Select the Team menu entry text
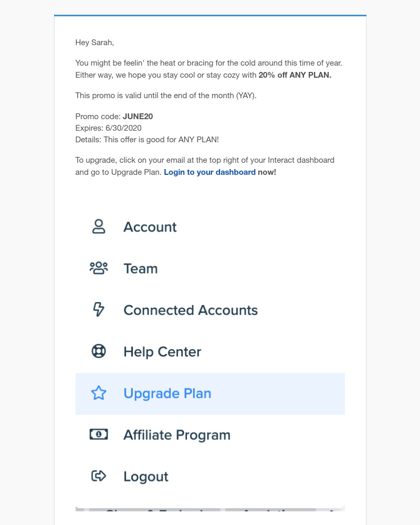Screen dimensions: 420x525 (140, 268)
